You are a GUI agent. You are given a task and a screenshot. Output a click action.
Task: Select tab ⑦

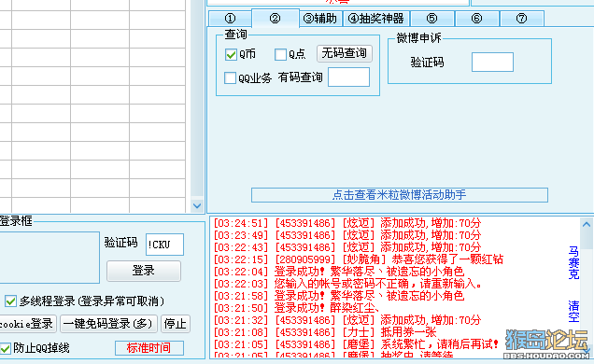click(x=522, y=19)
